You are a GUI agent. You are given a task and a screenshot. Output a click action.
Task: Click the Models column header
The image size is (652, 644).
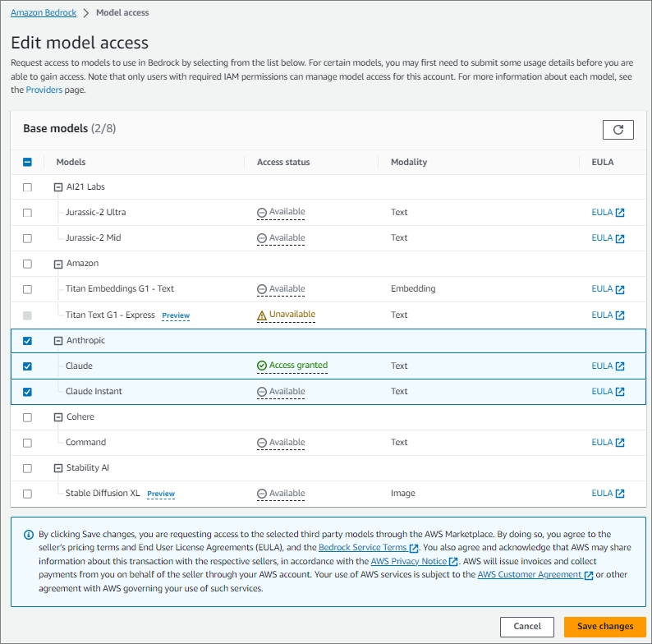pyautogui.click(x=71, y=163)
